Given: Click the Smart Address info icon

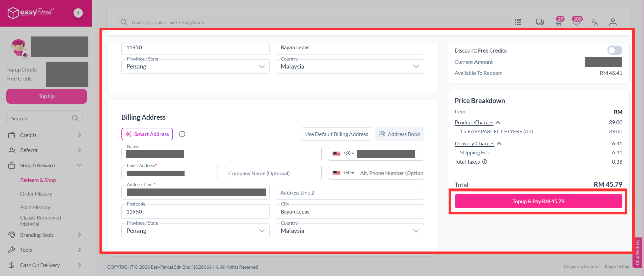Looking at the screenshot, I should pos(182,134).
